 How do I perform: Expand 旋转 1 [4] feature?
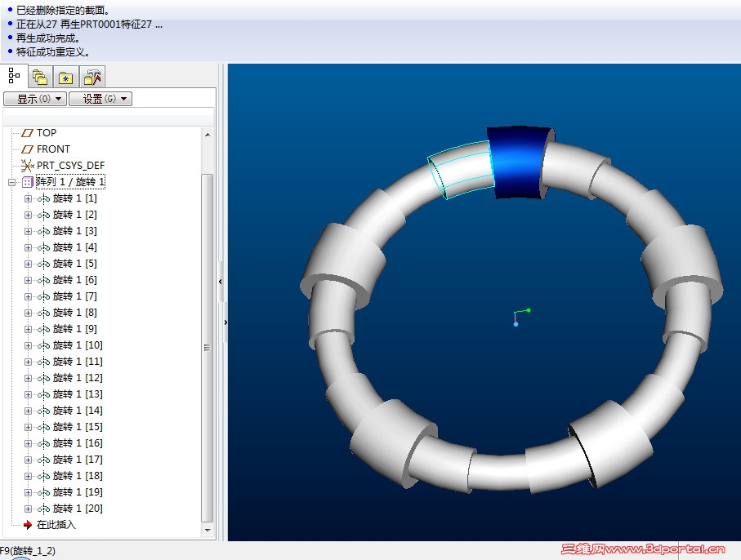28,247
